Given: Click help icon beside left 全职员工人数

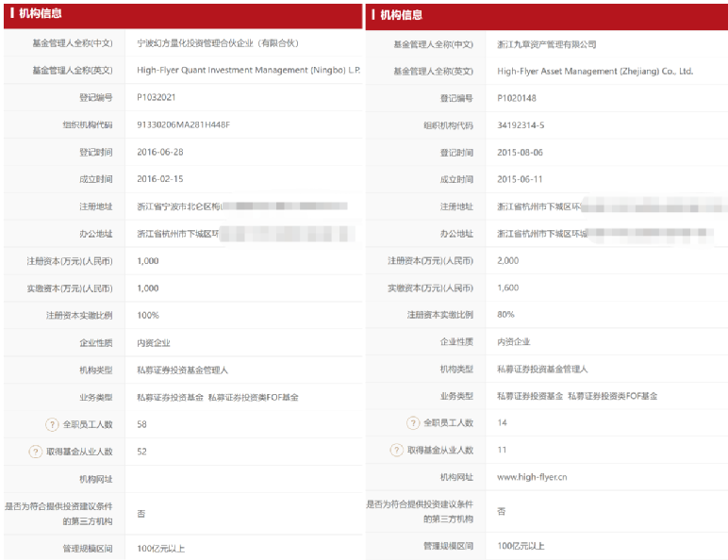Looking at the screenshot, I should (x=52, y=424).
